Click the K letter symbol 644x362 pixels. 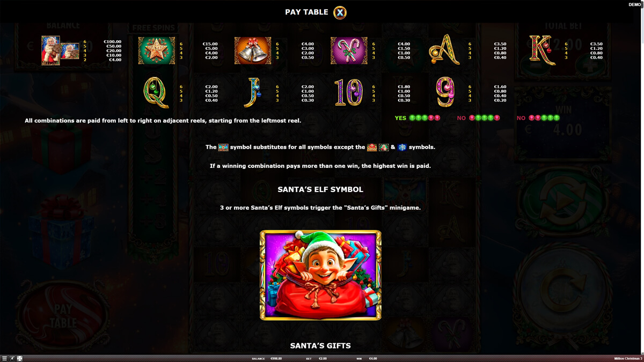coord(542,50)
